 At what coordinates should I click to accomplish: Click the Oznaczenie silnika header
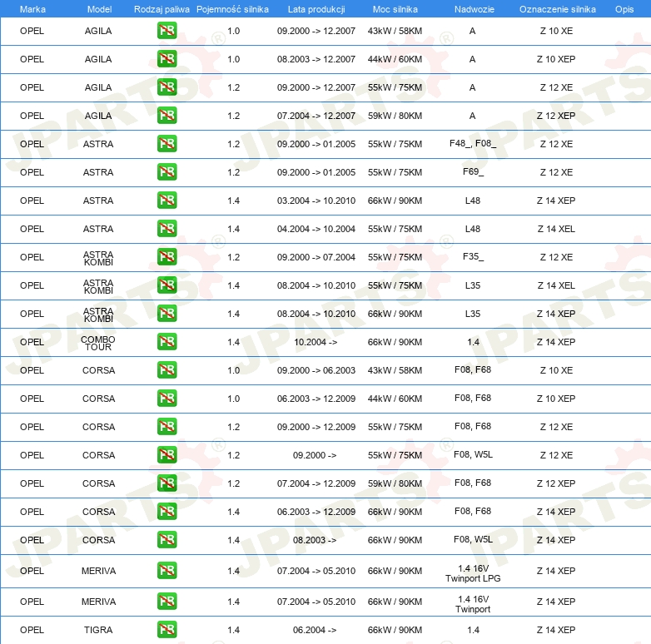click(x=557, y=9)
